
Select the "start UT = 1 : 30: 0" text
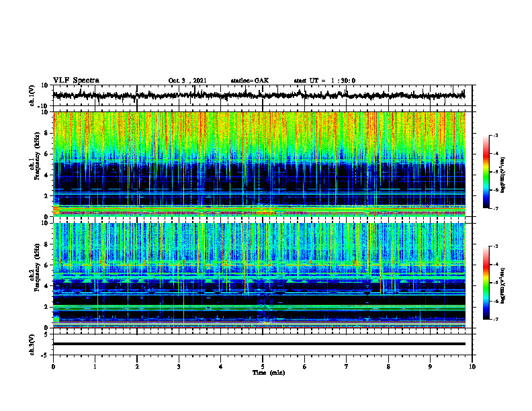click(324, 81)
